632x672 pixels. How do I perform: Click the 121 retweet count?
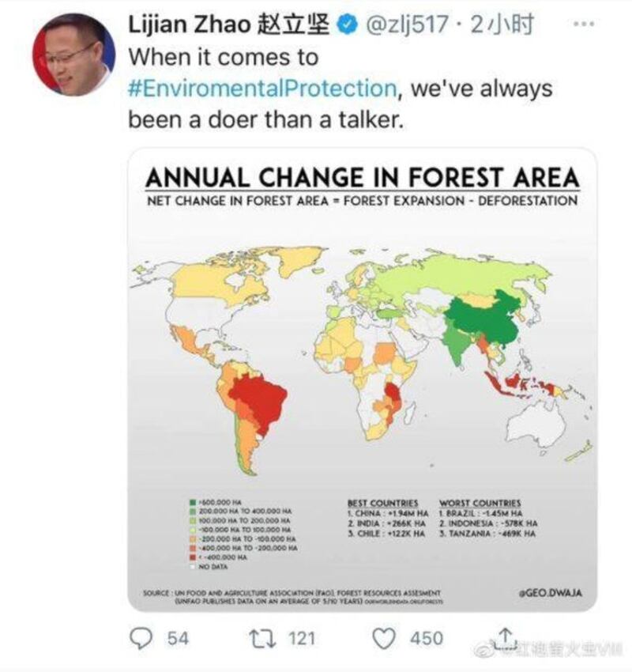tap(300, 638)
